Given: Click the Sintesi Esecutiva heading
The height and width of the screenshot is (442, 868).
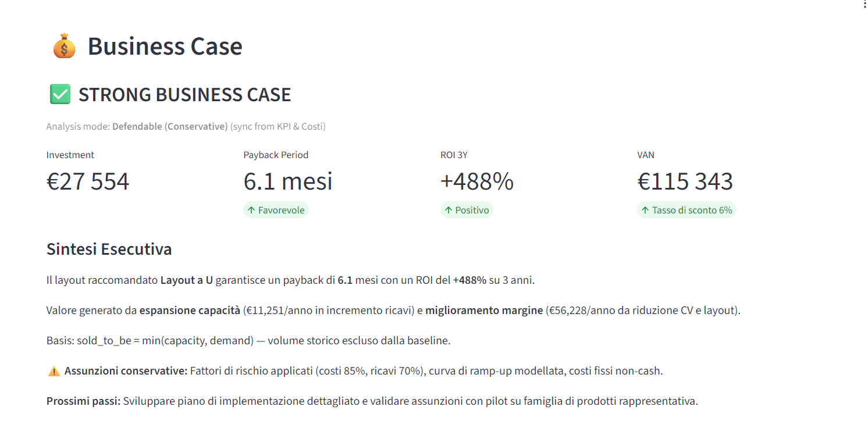Looking at the screenshot, I should point(109,249).
